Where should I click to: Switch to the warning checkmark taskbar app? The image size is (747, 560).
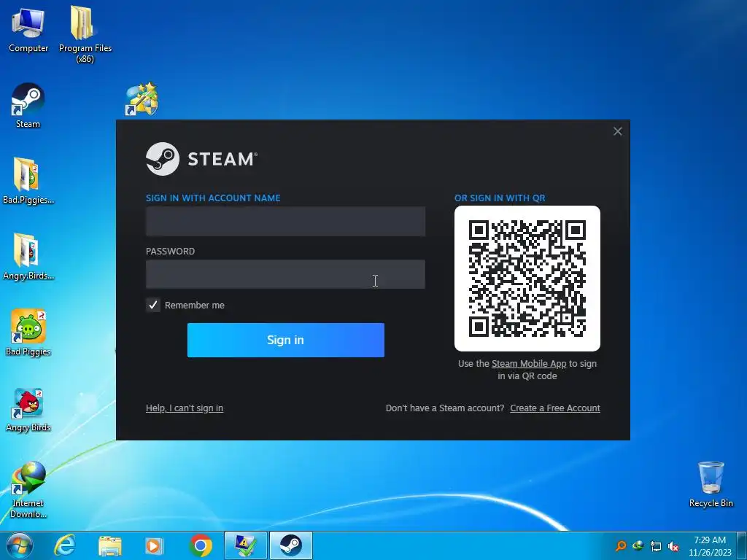tap(246, 545)
